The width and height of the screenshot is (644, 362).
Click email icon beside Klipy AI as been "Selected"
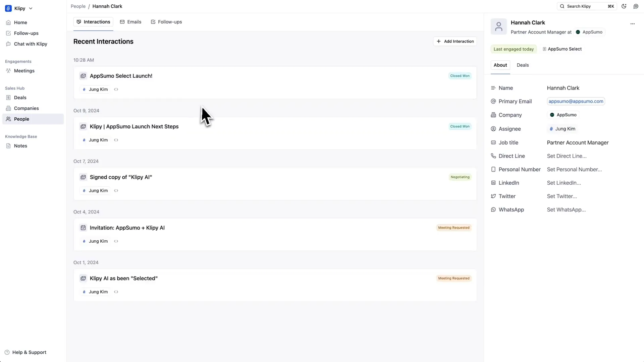pos(83,278)
